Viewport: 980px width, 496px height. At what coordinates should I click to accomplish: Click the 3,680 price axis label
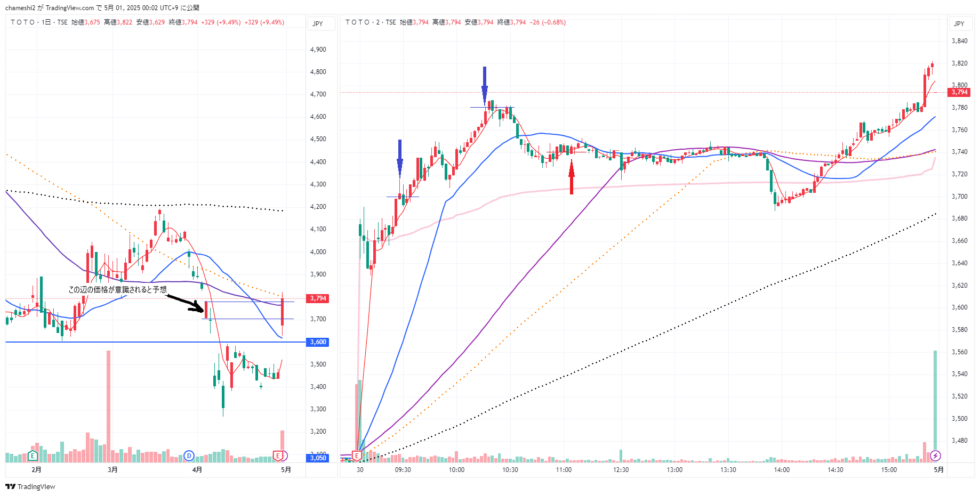960,218
